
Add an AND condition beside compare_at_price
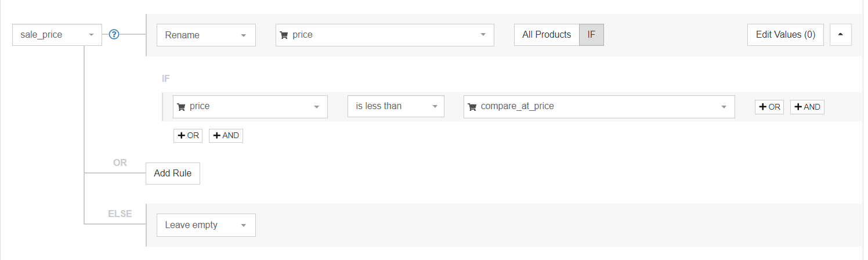click(807, 107)
